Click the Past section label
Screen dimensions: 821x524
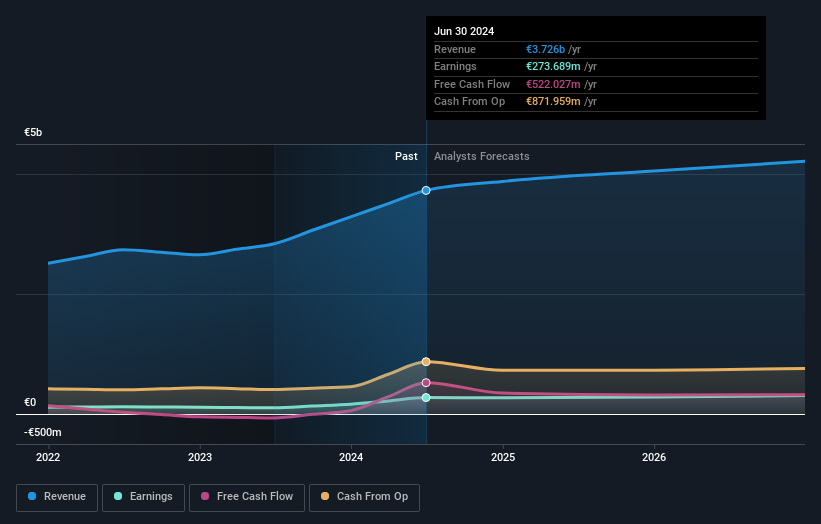(x=406, y=157)
